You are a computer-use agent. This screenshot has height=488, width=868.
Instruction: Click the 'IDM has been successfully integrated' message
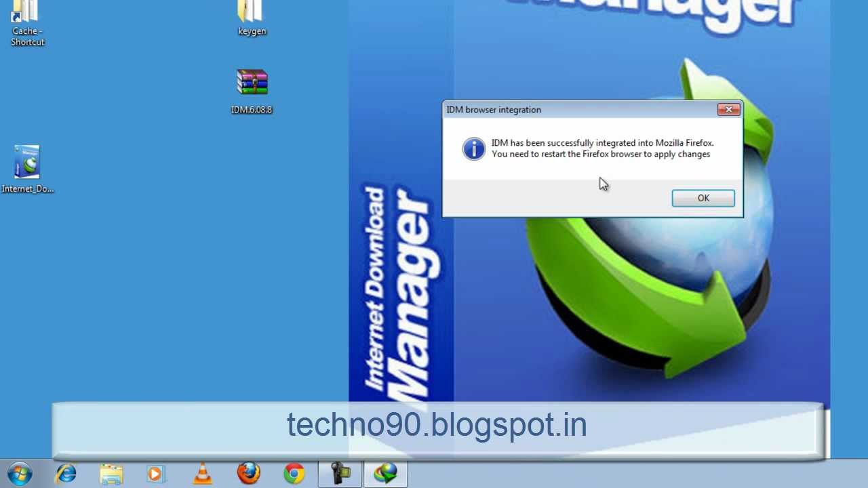(603, 143)
